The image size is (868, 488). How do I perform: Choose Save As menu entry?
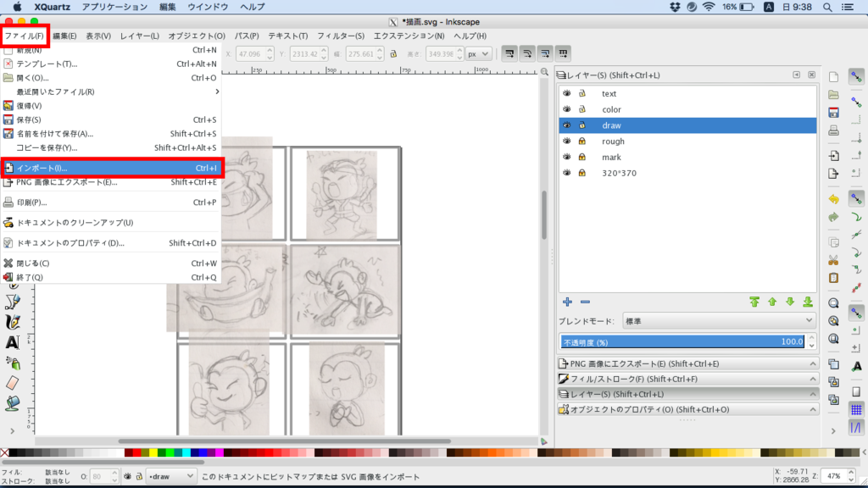click(x=111, y=134)
